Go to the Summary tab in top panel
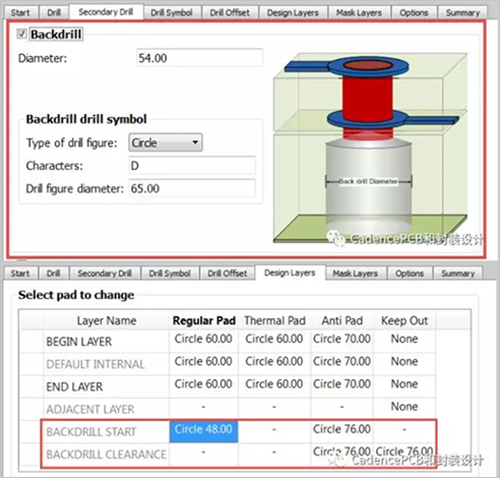Viewport: 500px width, 478px height. tap(463, 13)
